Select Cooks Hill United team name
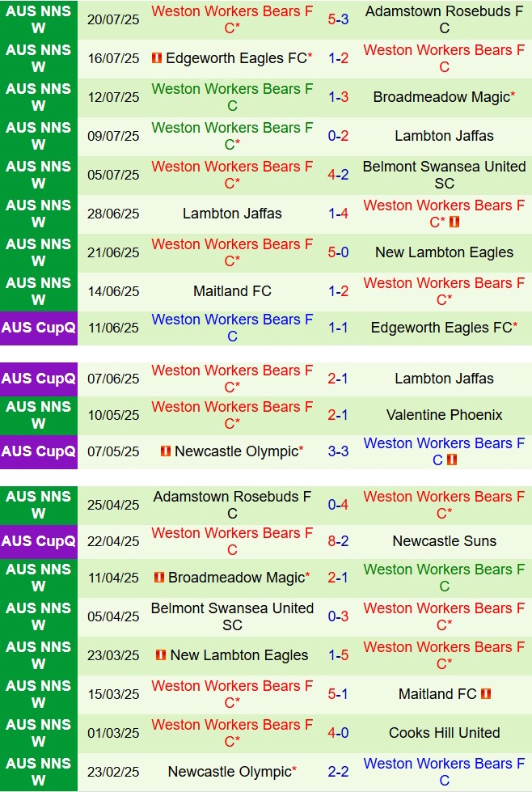532x792 pixels. point(444,733)
